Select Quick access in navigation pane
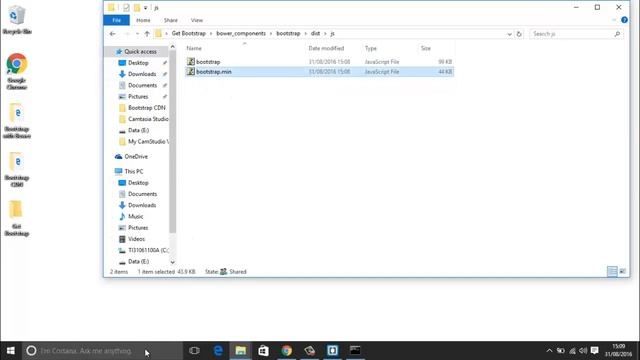 [140, 51]
